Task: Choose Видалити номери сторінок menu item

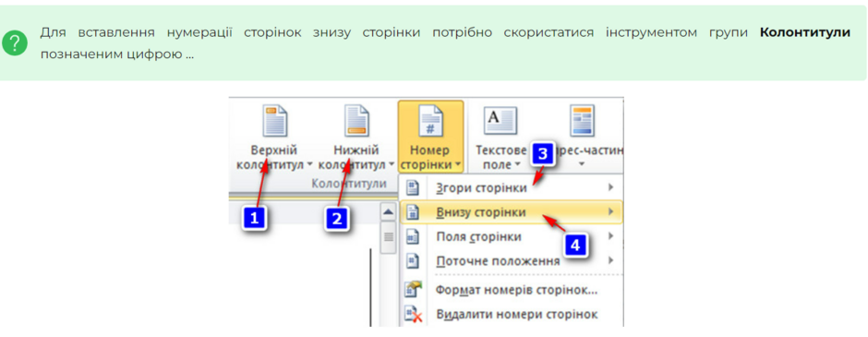Action: 512,314
